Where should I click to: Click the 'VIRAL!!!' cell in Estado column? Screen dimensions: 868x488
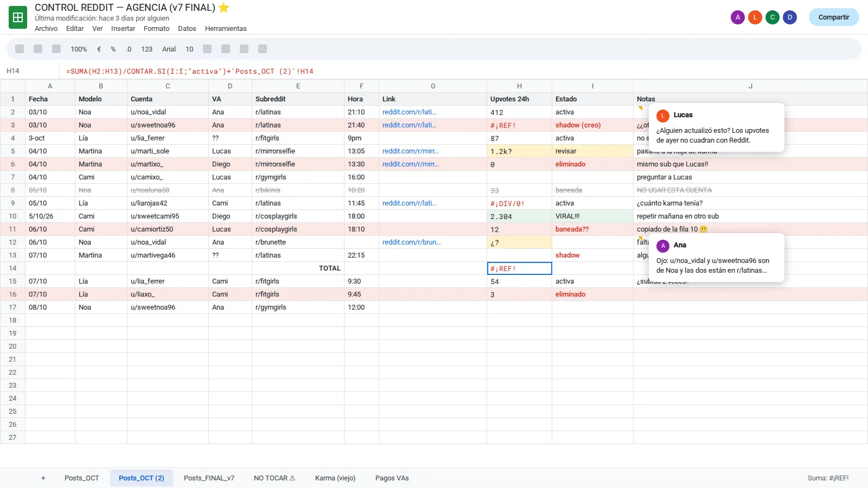592,216
